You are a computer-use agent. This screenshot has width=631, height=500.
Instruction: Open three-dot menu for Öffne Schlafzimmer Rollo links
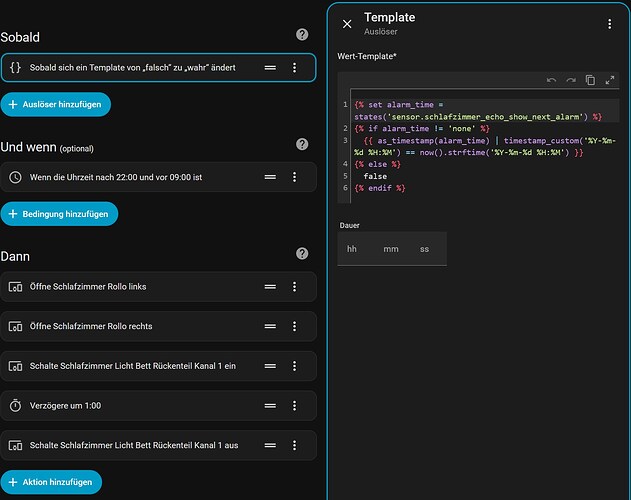click(295, 287)
